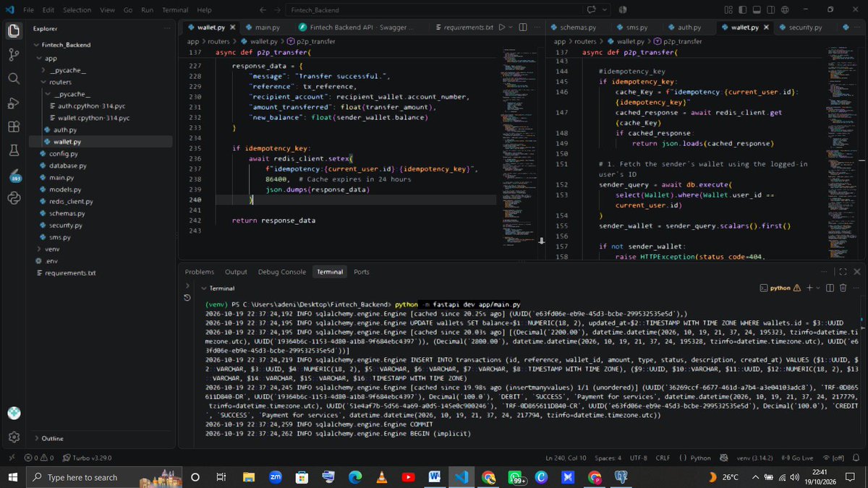This screenshot has width=868, height=488.
Task: Open the launch profile dropdown next to plus
Action: 819,288
